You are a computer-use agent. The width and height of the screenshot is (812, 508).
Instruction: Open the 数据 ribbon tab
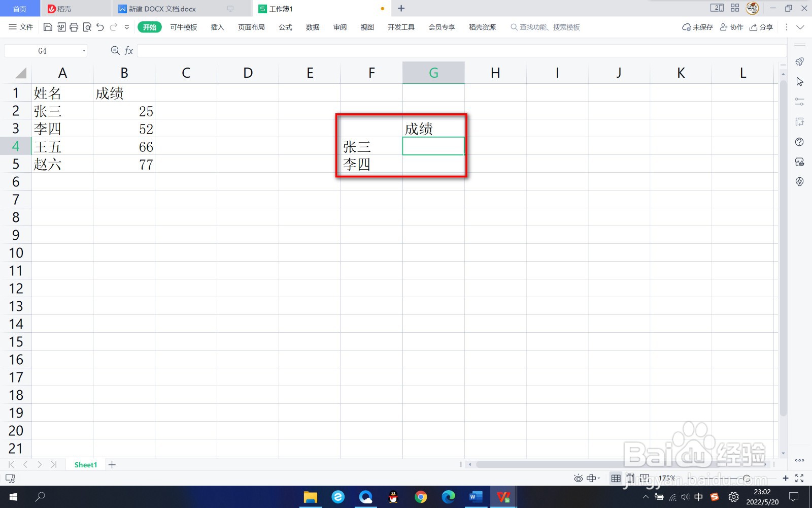pyautogui.click(x=313, y=27)
